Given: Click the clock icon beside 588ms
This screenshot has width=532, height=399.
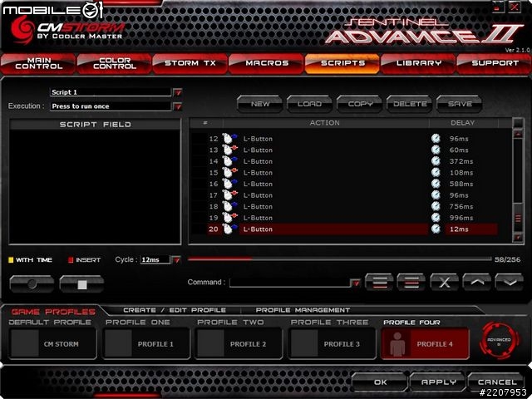Looking at the screenshot, I should coord(436,184).
